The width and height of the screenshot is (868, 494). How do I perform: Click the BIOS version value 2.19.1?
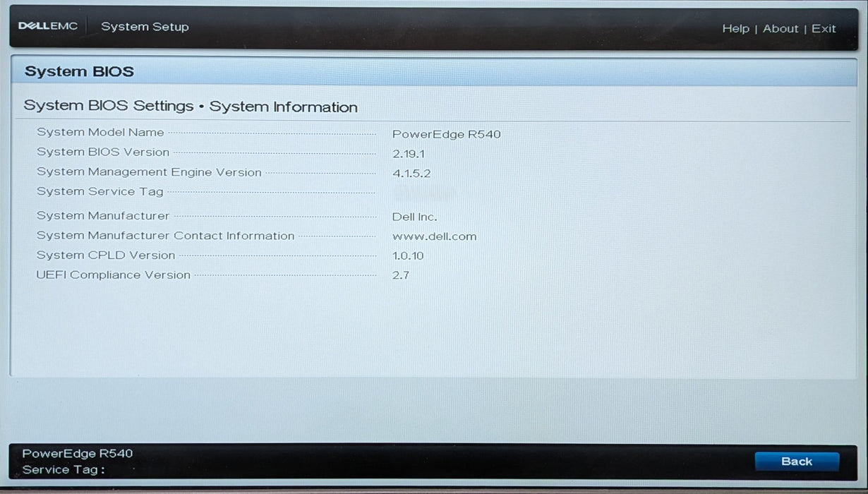point(409,154)
